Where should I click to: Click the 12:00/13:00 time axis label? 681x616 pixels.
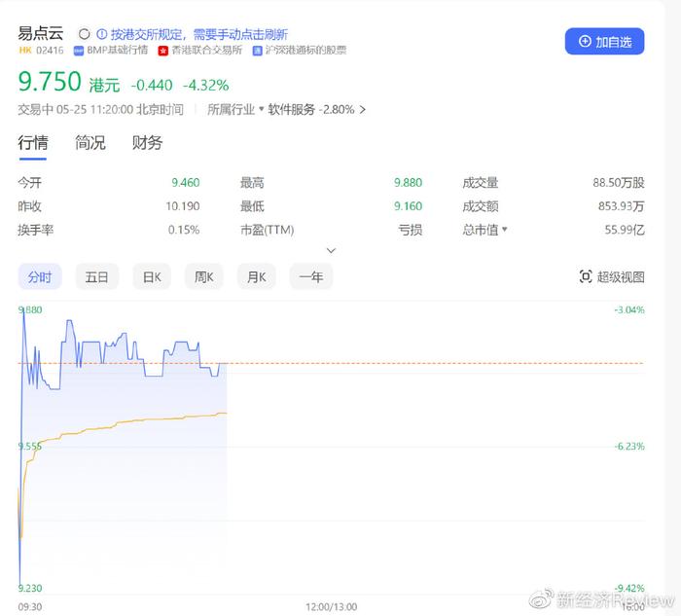pos(332,607)
